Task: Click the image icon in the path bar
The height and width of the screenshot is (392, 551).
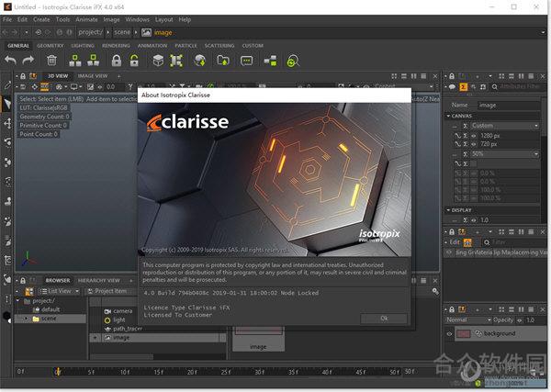Action: 146,32
